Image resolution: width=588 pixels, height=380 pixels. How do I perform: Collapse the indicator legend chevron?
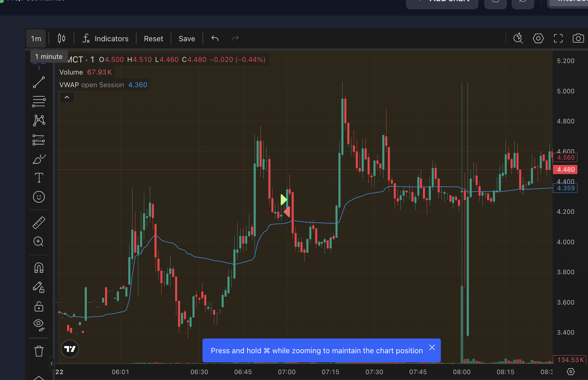[67, 97]
